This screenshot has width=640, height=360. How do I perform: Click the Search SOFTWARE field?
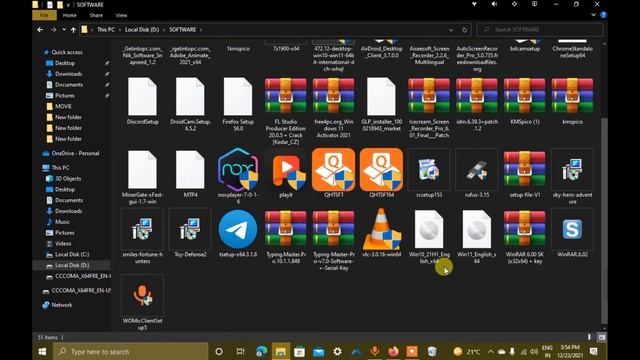(540, 30)
